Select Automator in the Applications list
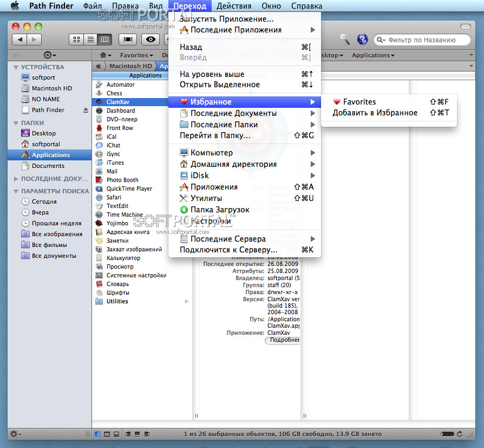Viewport: 484px width, 448px height. 130,85
